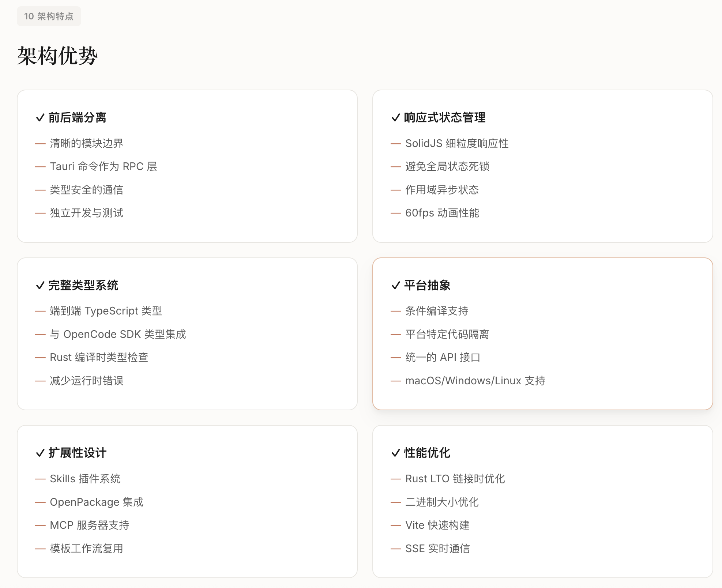The image size is (722, 588).
Task: Select the SolidJS 细粒度响应性 item
Action: (x=457, y=143)
